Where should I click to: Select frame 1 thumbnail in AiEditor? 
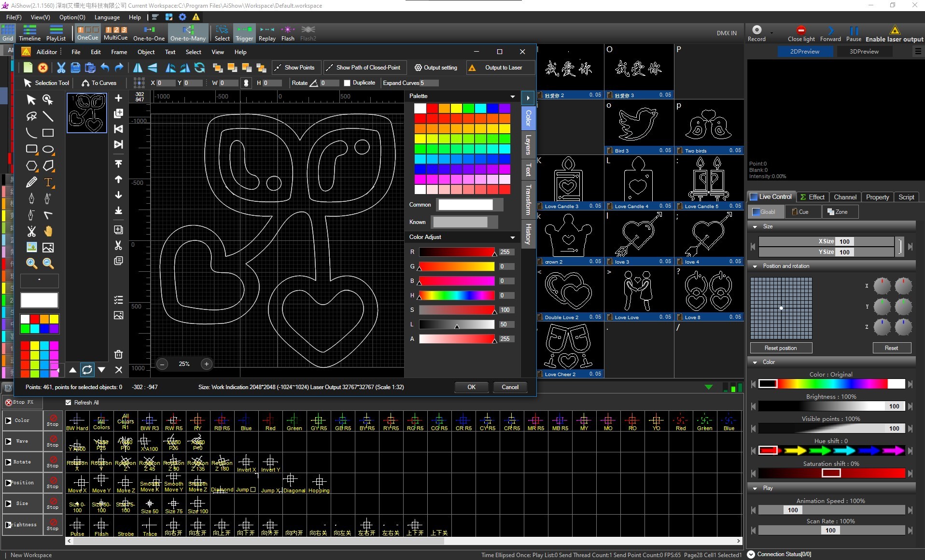coord(87,113)
